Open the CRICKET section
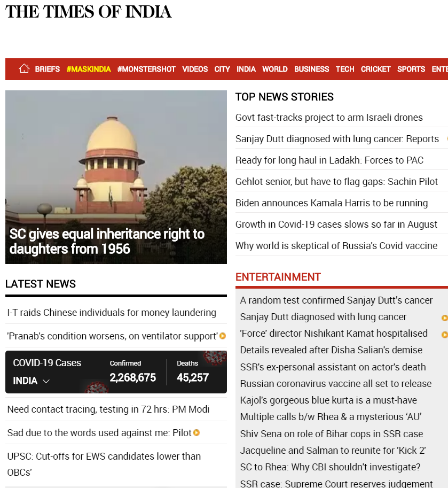This screenshot has height=488, width=448. click(375, 69)
